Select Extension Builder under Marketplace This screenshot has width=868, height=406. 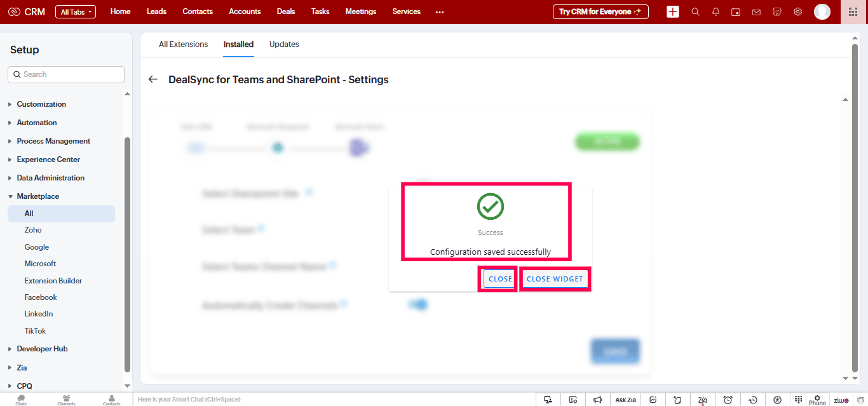(x=53, y=281)
